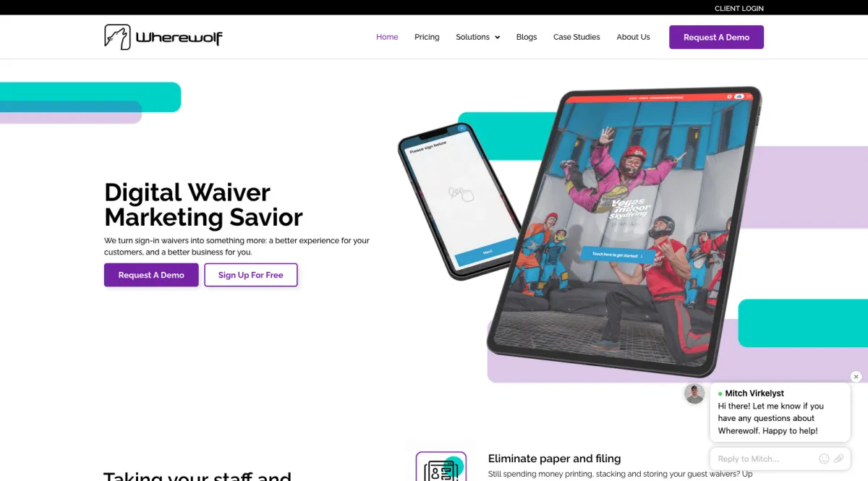The width and height of the screenshot is (868, 481).
Task: Click hero Request A Demo button
Action: [151, 275]
